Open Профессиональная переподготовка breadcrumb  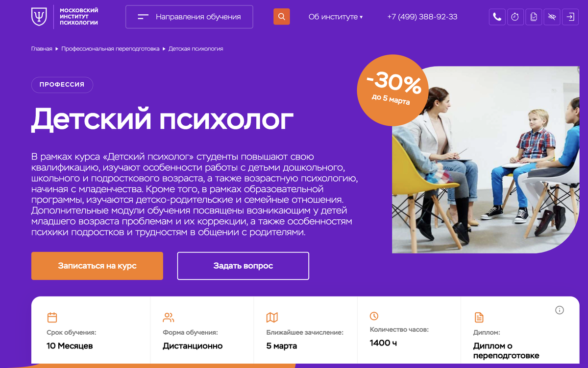tap(110, 49)
